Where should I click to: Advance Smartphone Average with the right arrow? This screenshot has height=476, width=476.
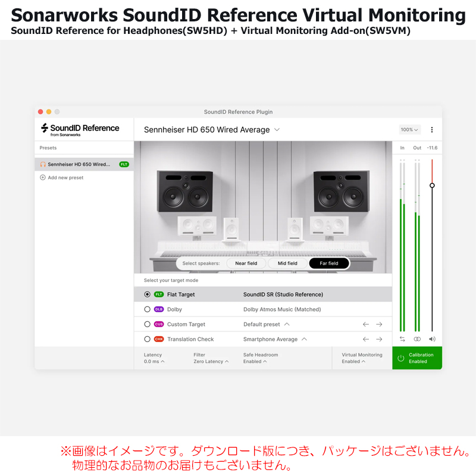click(x=379, y=339)
